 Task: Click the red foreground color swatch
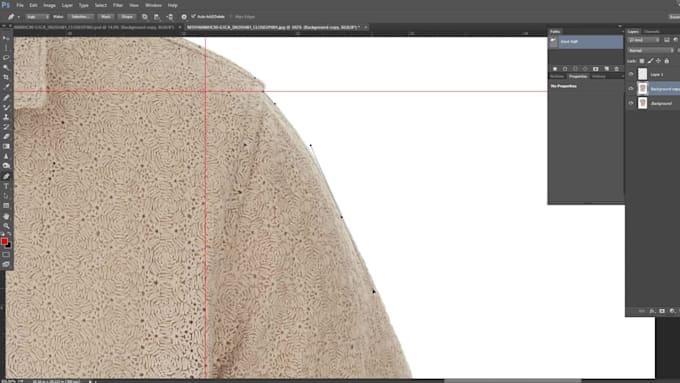4,241
